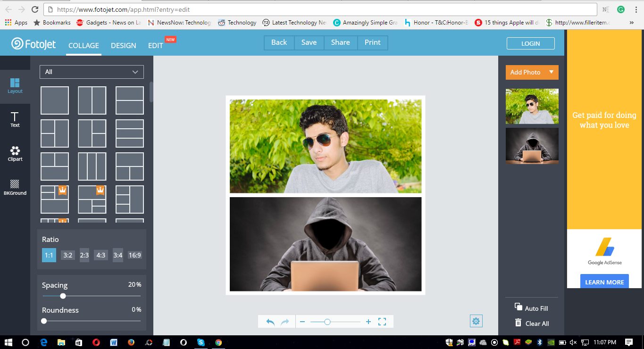The image size is (644, 349).
Task: Click the LOGIN button
Action: (530, 43)
